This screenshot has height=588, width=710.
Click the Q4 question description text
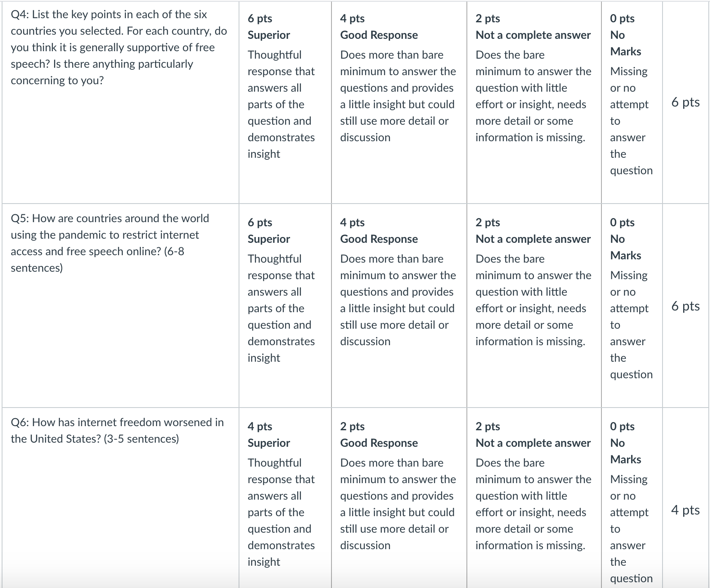(119, 47)
